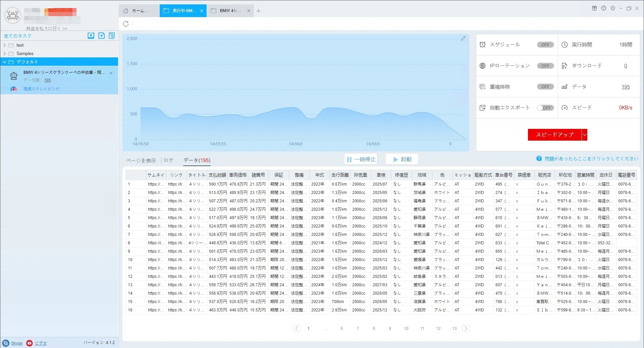Expand the Samples folder
The image size is (644, 348).
coord(5,53)
